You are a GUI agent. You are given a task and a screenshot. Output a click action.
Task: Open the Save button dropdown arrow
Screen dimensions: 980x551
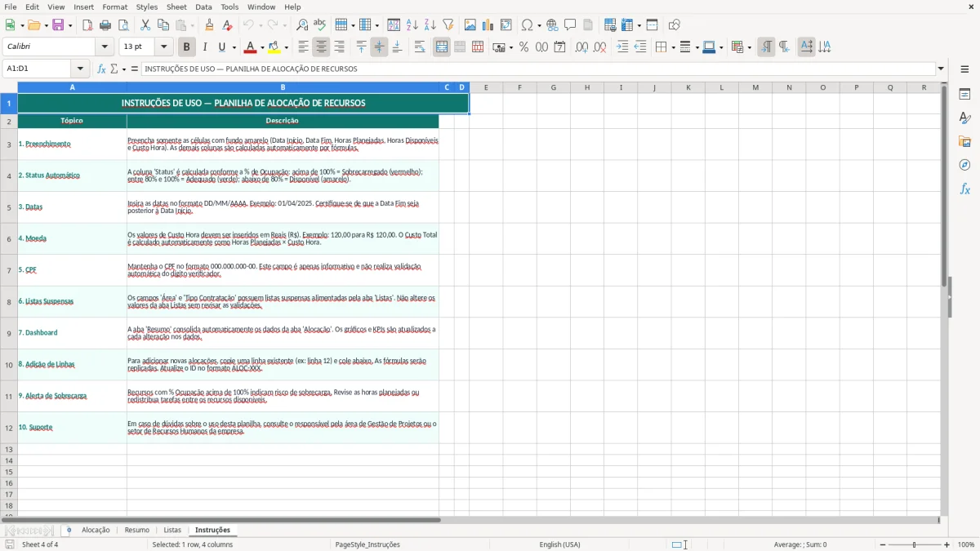pos(70,25)
